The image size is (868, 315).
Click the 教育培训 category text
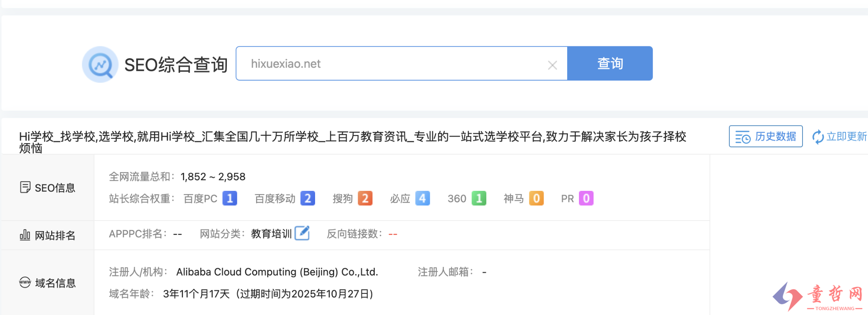(x=271, y=234)
